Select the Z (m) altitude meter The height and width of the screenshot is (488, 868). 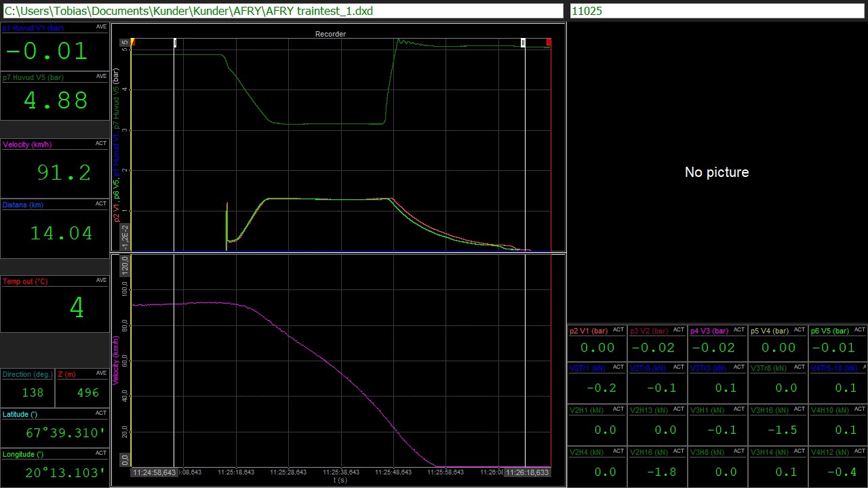pos(82,388)
